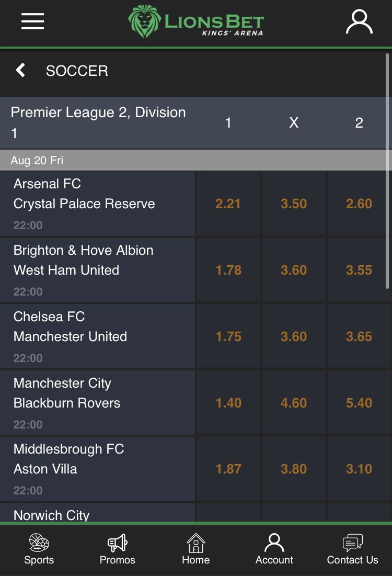Go back using the arrow beside SOCCER
Viewport: 392px width, 576px height.
[x=20, y=70]
